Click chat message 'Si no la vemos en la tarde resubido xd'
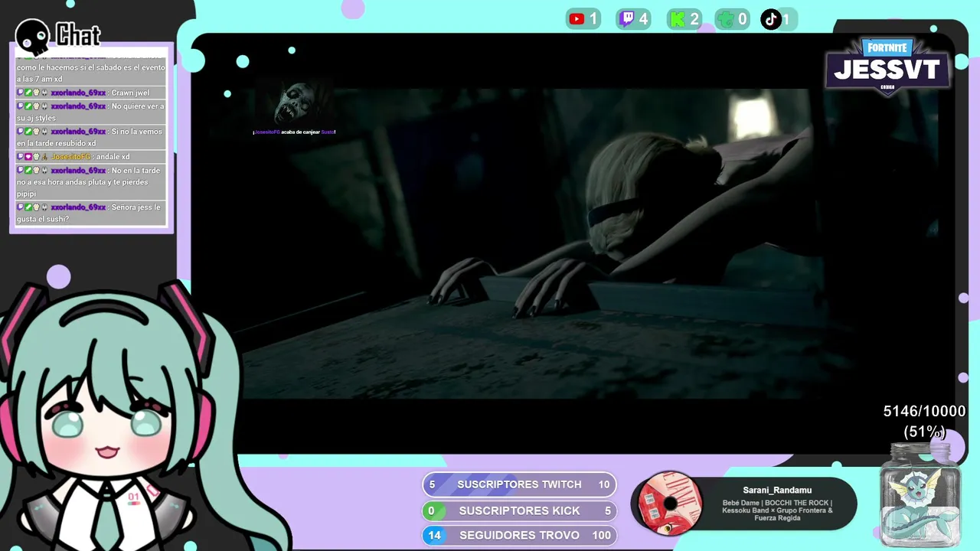 [91, 137]
